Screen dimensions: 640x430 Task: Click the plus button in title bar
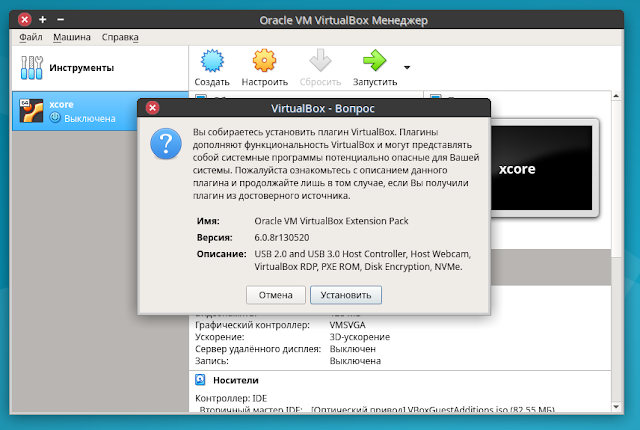coord(42,19)
